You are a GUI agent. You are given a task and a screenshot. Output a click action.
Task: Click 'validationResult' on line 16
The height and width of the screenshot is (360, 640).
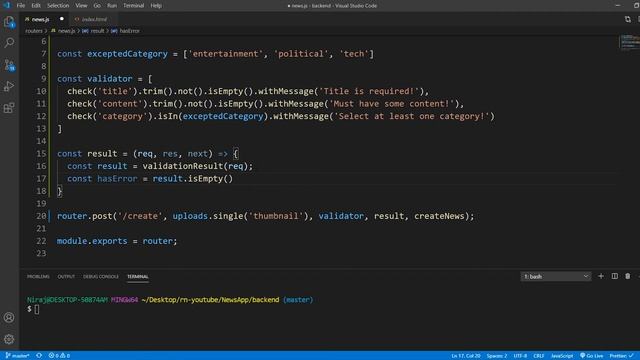tap(182, 166)
